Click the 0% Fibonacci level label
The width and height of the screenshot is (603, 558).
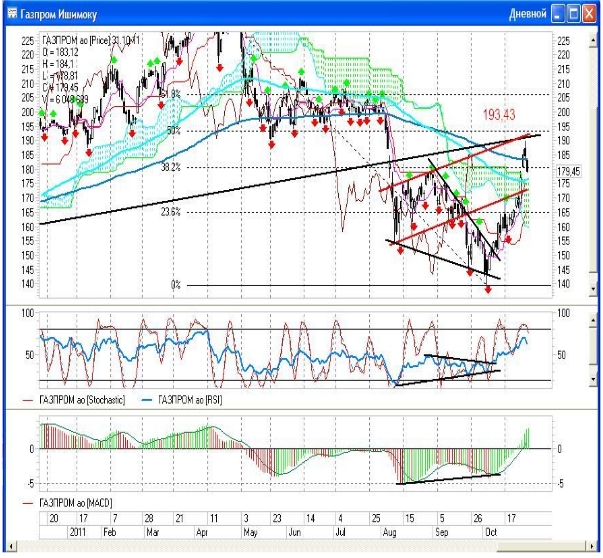(175, 285)
